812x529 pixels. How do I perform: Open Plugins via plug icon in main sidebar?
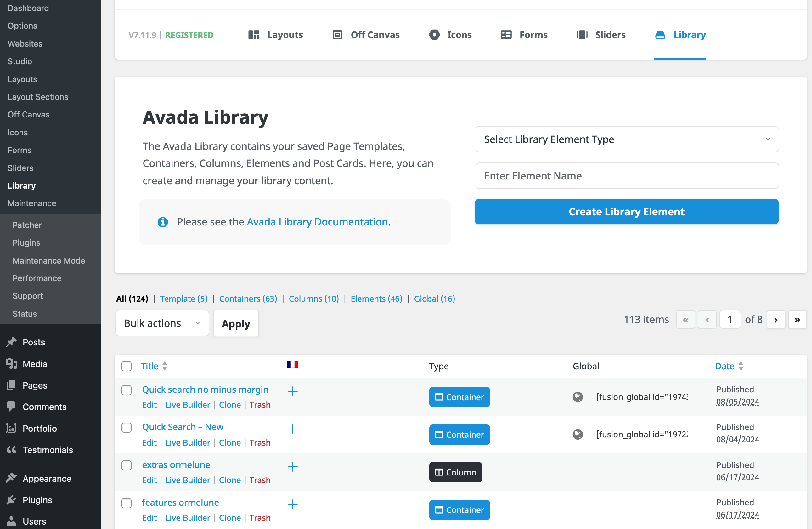point(11,500)
